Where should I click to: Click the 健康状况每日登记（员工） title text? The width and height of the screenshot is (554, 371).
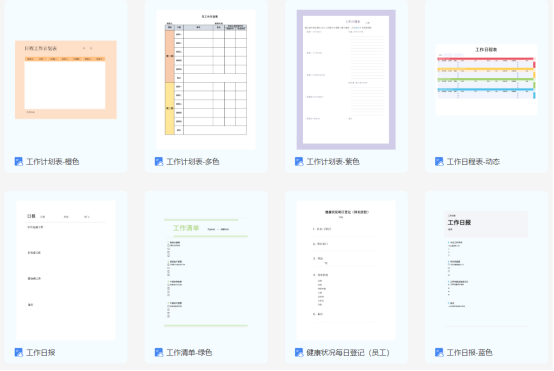tap(348, 352)
